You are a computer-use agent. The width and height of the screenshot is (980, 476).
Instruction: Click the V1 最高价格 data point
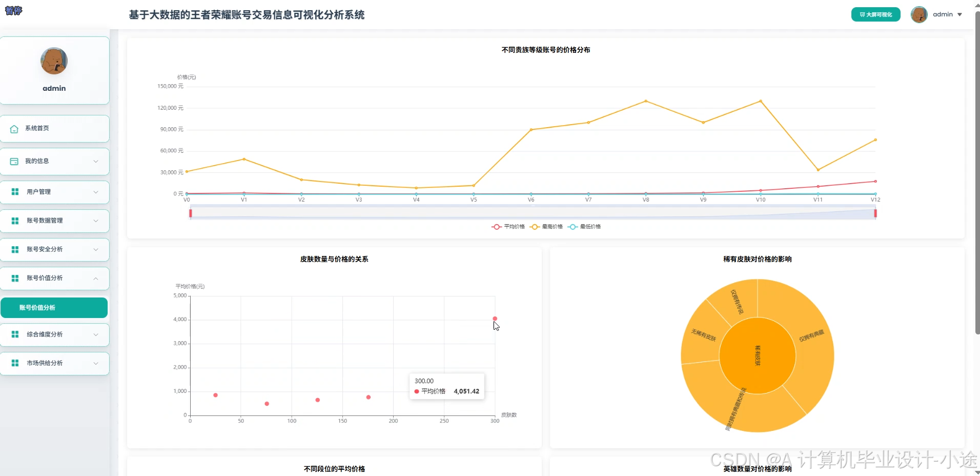(x=244, y=159)
